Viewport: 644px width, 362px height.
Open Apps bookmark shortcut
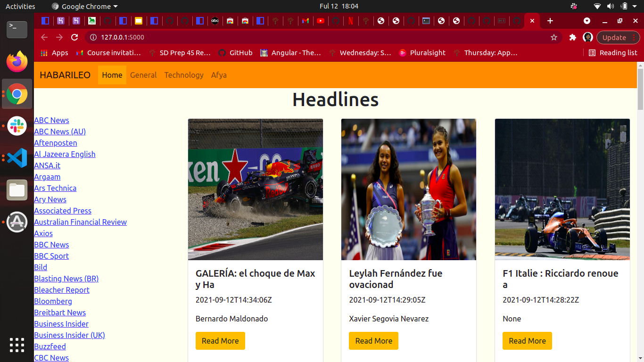coord(54,53)
